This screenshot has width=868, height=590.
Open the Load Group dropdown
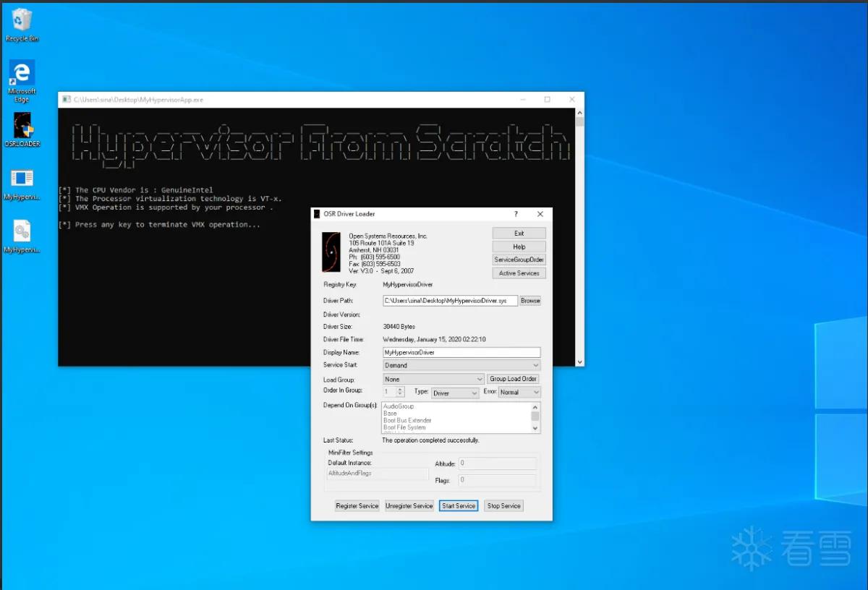tap(433, 379)
